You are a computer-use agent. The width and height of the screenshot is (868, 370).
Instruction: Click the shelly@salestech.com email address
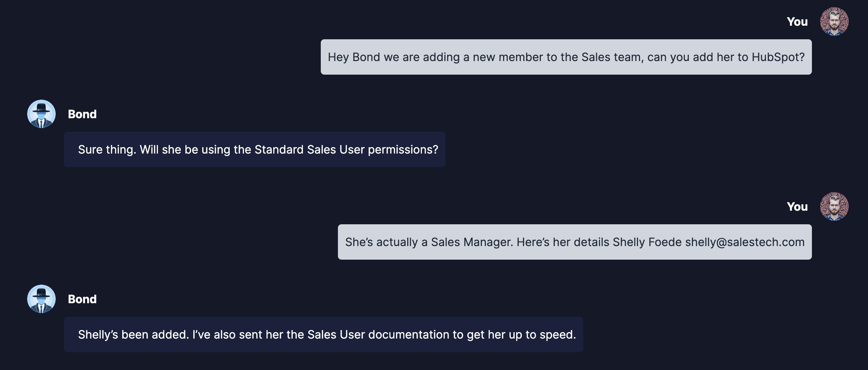click(x=745, y=242)
